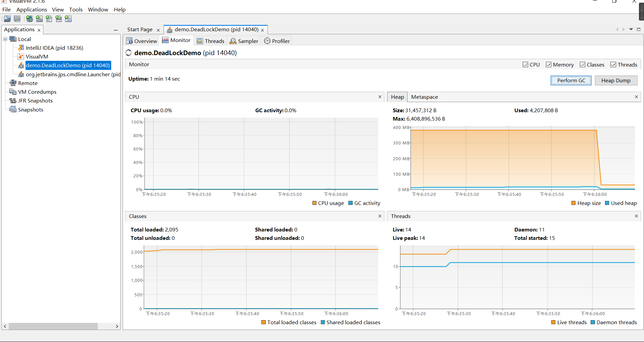644x342 pixels.
Task: Minimize the Applications panel
Action: pyautogui.click(x=116, y=30)
